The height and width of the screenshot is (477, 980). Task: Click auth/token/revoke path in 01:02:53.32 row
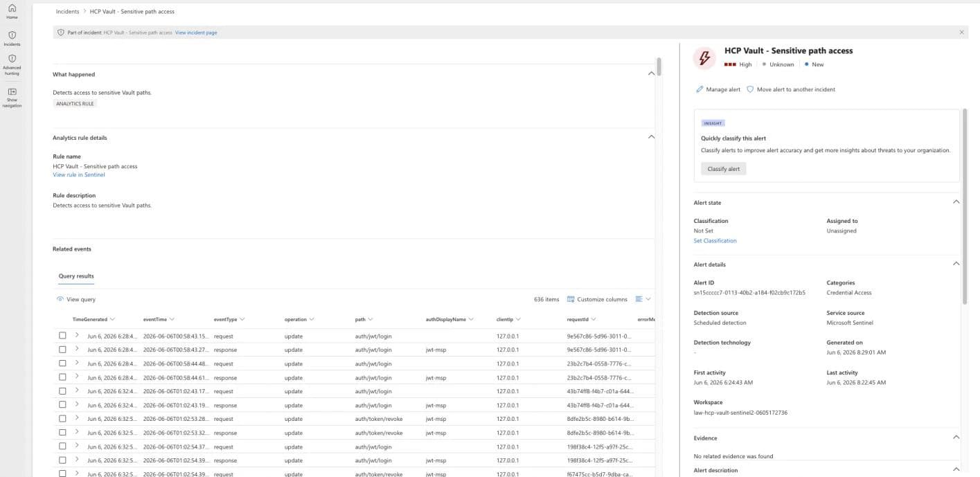point(379,433)
